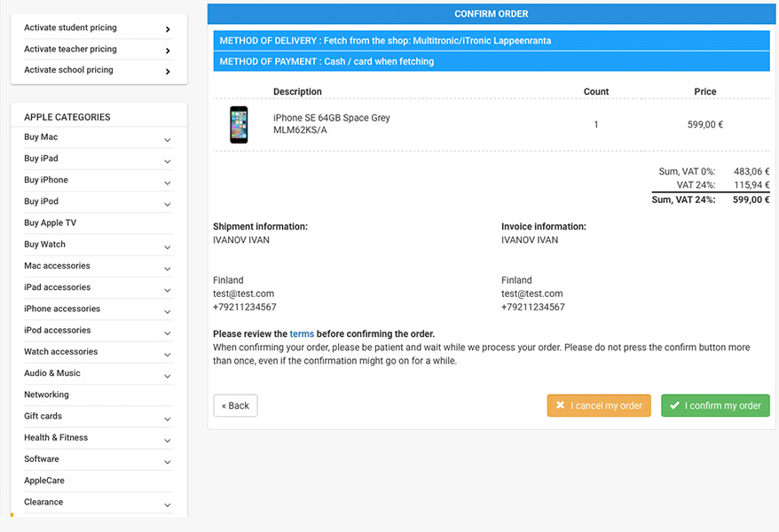Open the AppleCare category

(44, 481)
